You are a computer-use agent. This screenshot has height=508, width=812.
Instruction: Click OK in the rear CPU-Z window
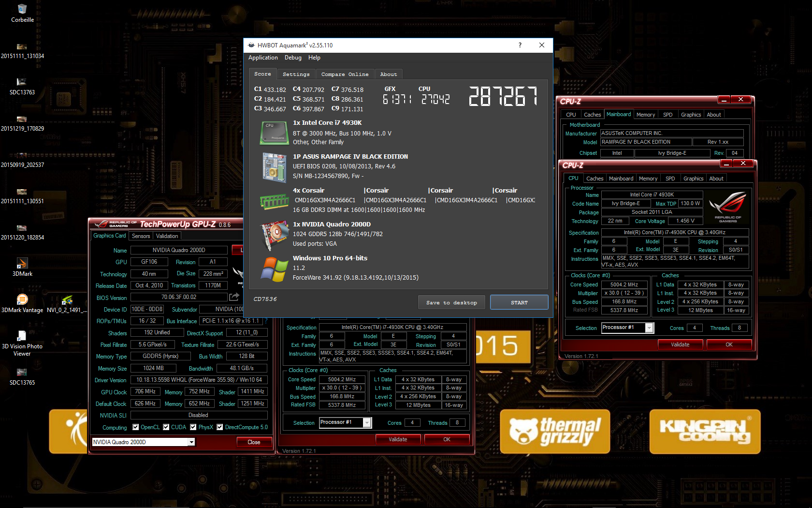[x=447, y=439]
